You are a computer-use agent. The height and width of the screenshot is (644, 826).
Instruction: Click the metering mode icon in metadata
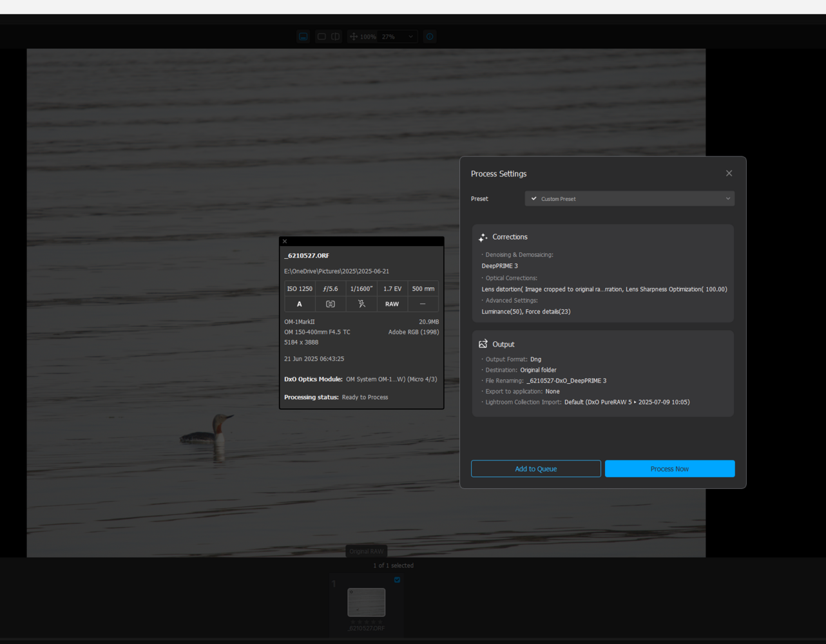pos(331,304)
